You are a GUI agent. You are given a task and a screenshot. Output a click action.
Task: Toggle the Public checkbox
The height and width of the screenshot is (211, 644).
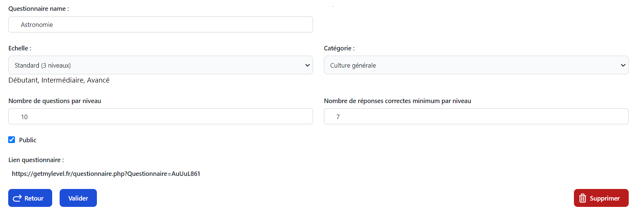click(x=12, y=140)
